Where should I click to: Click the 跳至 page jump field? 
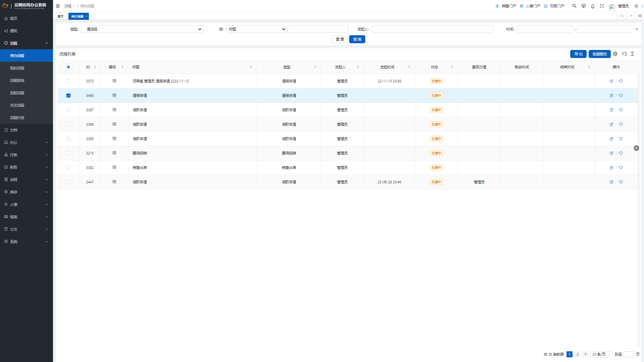pyautogui.click(x=629, y=354)
